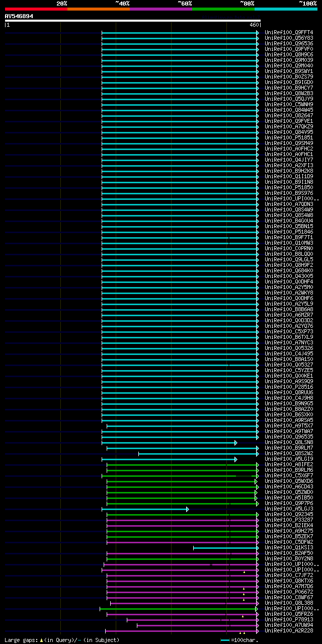Click the green ~80% identity legend segment
The width and height of the screenshot is (322, 644).
click(223, 9)
